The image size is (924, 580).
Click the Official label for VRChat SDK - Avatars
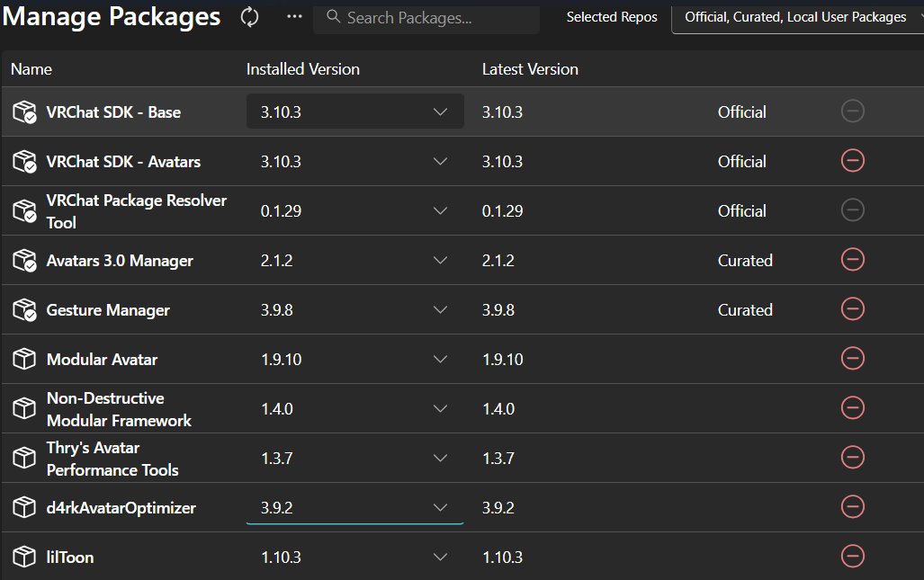[742, 162]
